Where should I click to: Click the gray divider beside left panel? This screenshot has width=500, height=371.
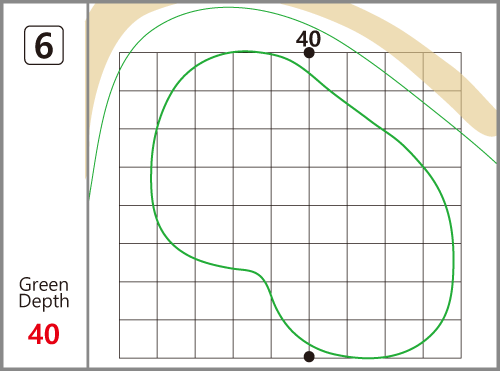88,185
